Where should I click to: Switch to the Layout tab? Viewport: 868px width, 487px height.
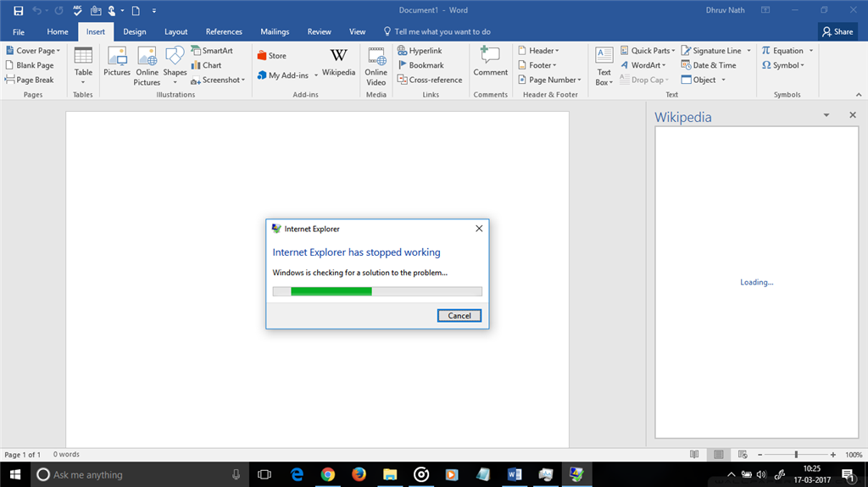pos(176,32)
